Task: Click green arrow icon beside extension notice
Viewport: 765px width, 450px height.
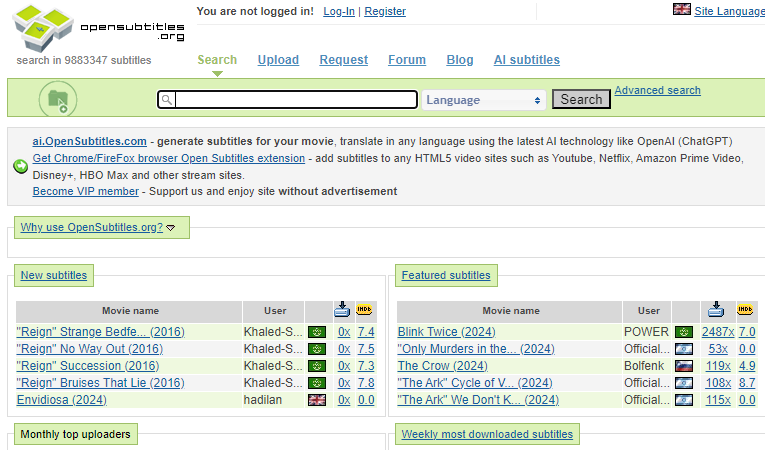Action: pyautogui.click(x=20, y=166)
